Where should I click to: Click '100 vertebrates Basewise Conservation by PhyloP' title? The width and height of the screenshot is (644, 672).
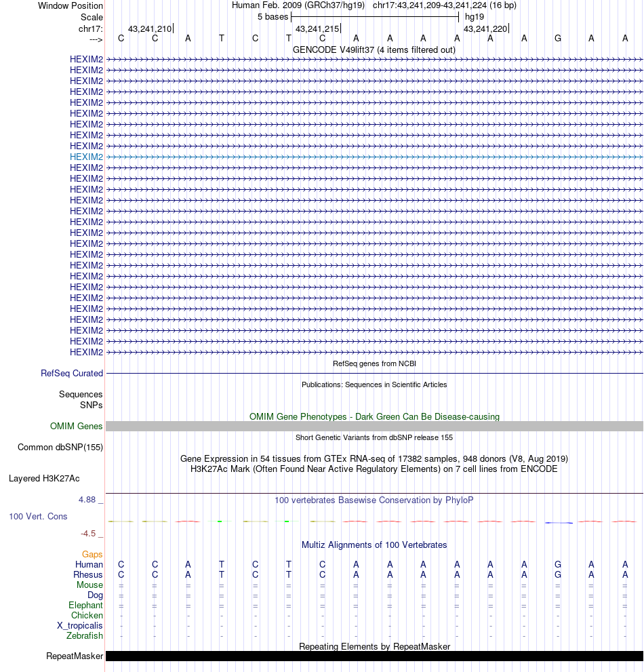[374, 500]
